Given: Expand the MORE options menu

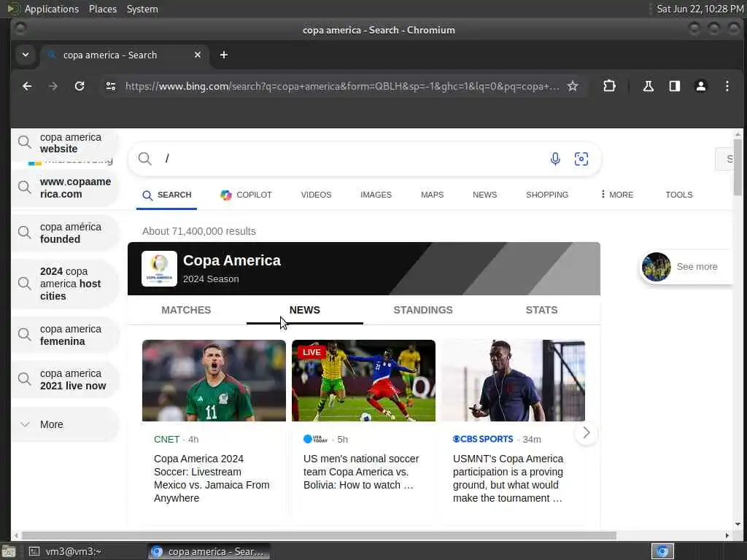Looking at the screenshot, I should (x=617, y=195).
